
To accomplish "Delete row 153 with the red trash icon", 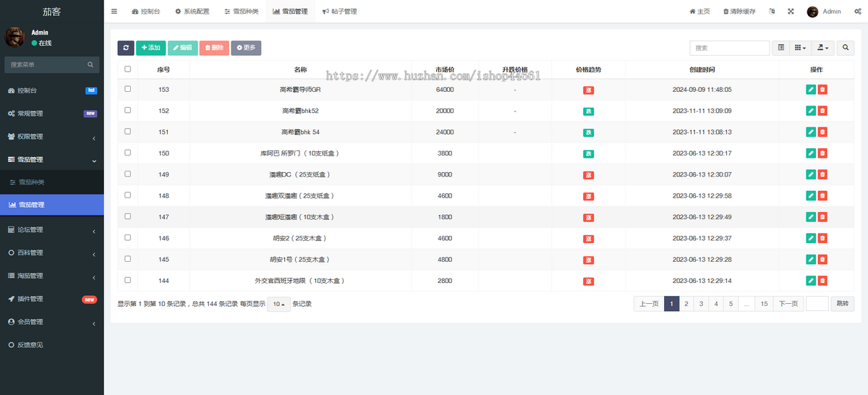I will coord(822,90).
